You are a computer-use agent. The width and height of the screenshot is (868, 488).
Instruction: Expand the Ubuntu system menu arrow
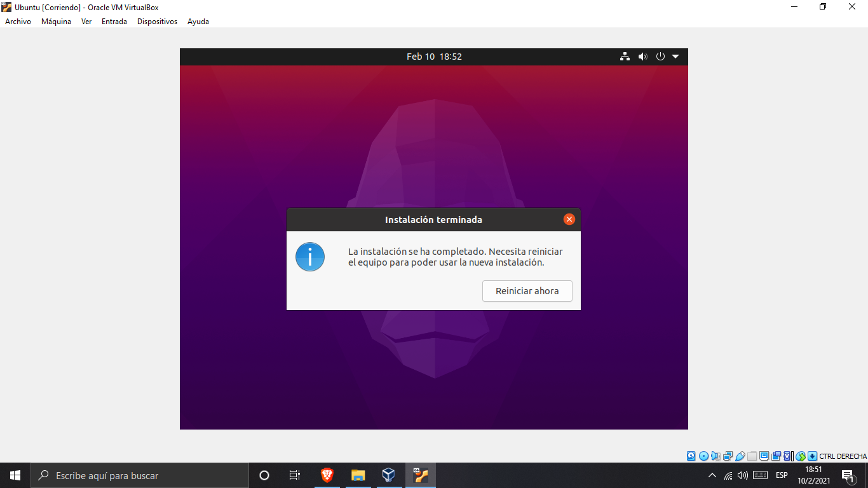click(x=675, y=57)
